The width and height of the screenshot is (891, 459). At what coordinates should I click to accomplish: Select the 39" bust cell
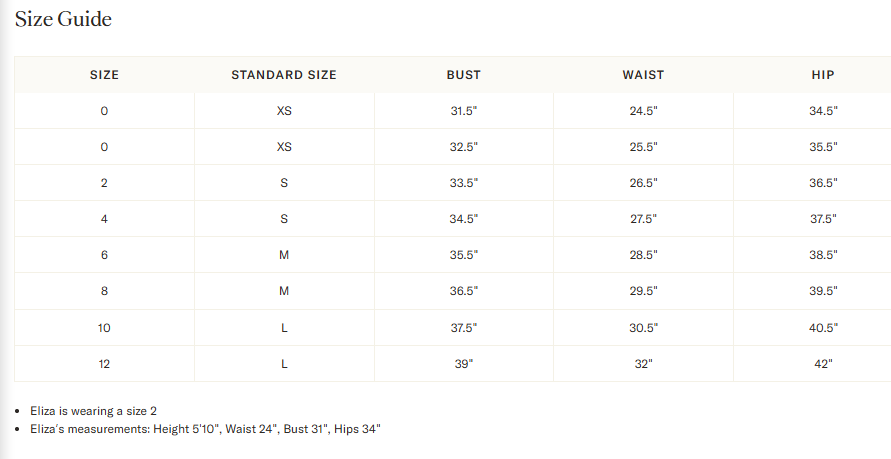[x=464, y=364]
